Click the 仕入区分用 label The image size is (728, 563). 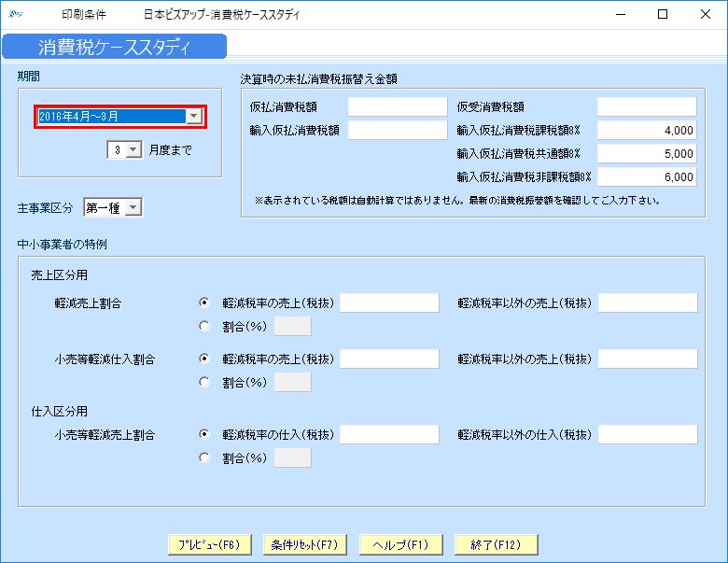(59, 411)
